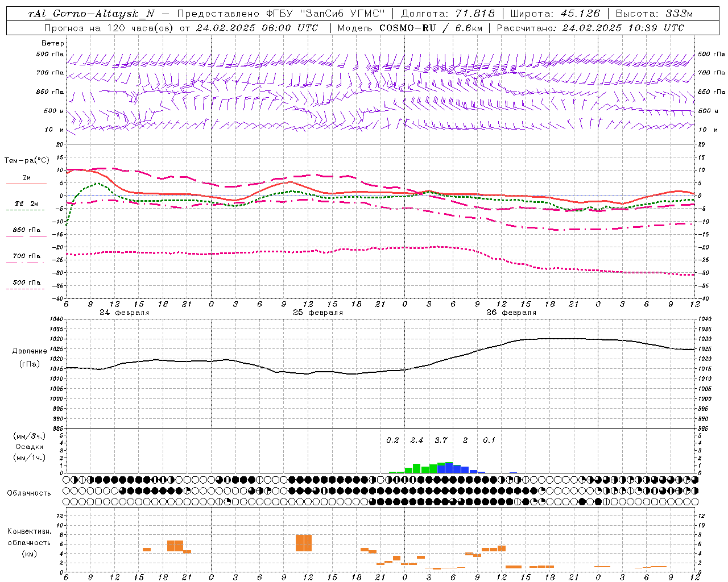728x582 pixels.
Task: Click the Рассчитано: 24.02.2025 10:39 UTC timestamp
Action: 590,28
